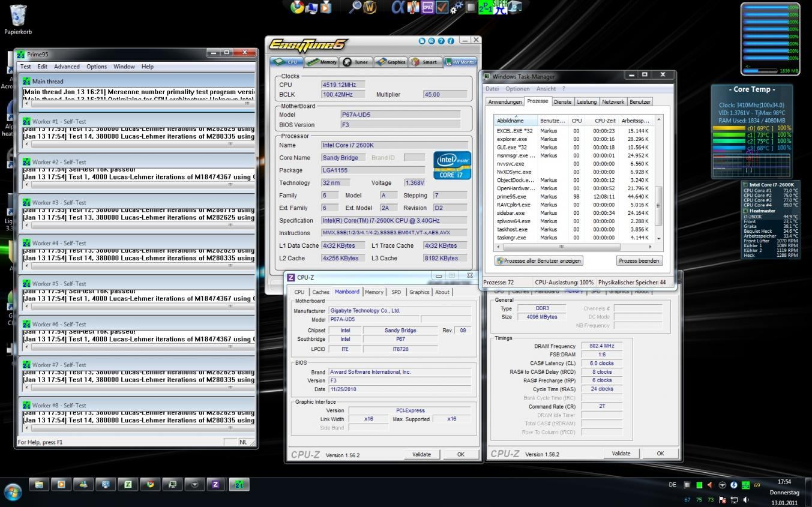Image resolution: width=812 pixels, height=507 pixels.
Task: Open Windows Media Player from the taskbar
Action: click(x=61, y=484)
